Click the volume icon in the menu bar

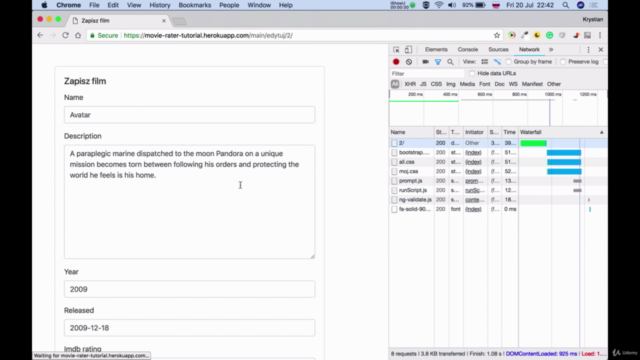pos(452,5)
